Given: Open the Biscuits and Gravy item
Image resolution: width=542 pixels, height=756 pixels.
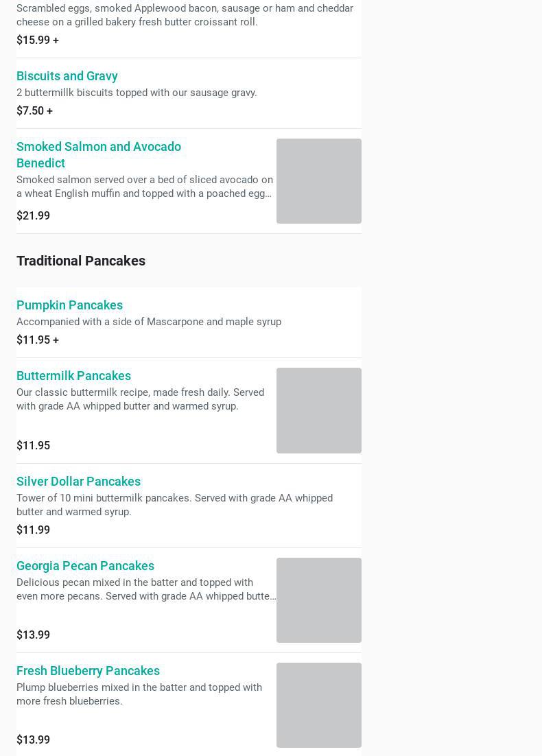Looking at the screenshot, I should pos(67,76).
